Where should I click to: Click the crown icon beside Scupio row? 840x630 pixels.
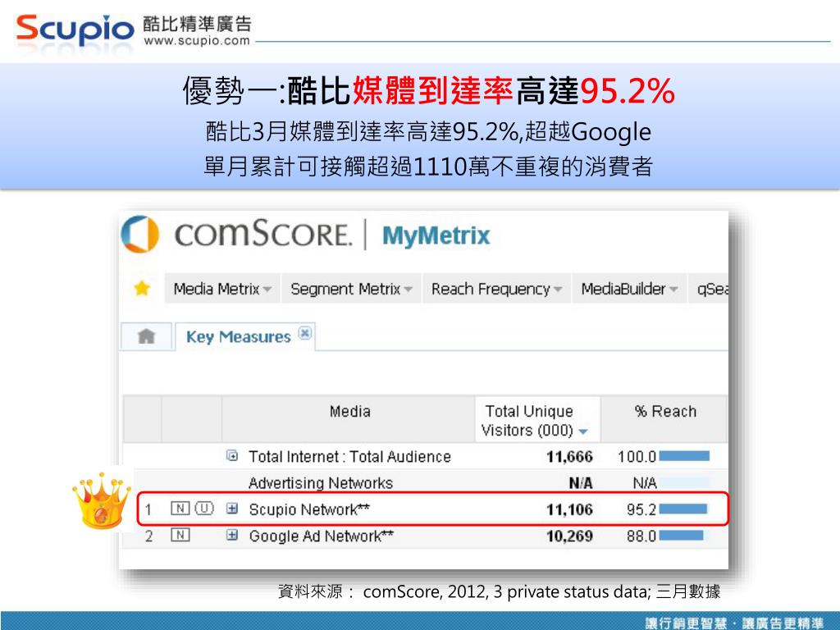(x=101, y=501)
